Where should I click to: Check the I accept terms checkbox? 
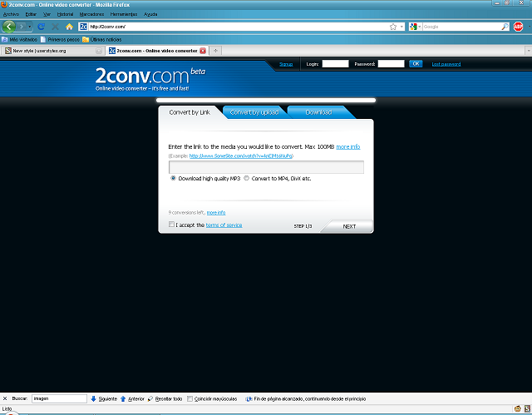(172, 225)
